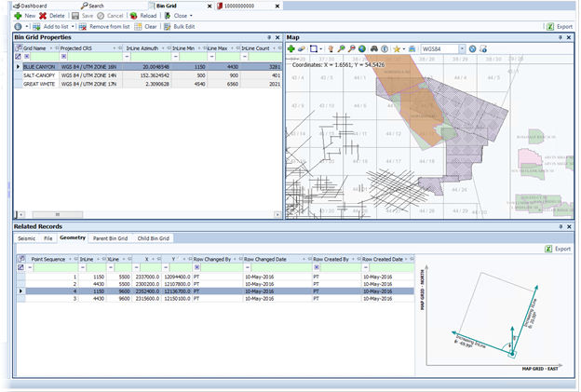Click the Close record icon
The height and width of the screenshot is (392, 581).
(167, 16)
